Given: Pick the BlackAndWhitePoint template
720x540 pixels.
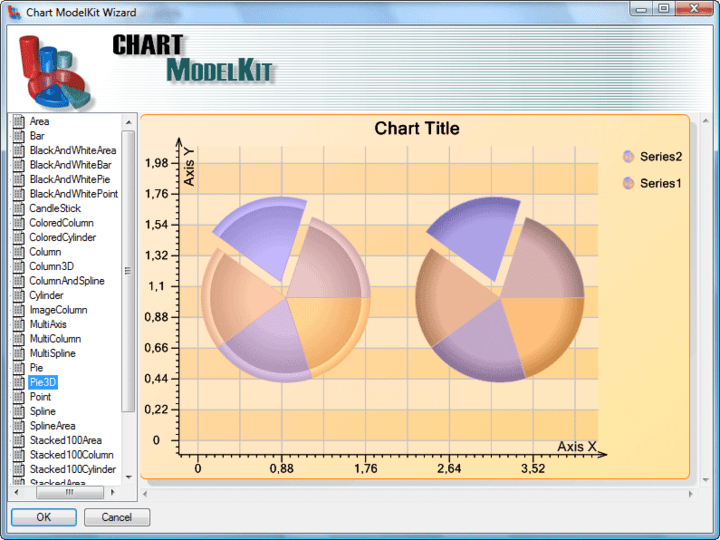Looking at the screenshot, I should (x=73, y=194).
